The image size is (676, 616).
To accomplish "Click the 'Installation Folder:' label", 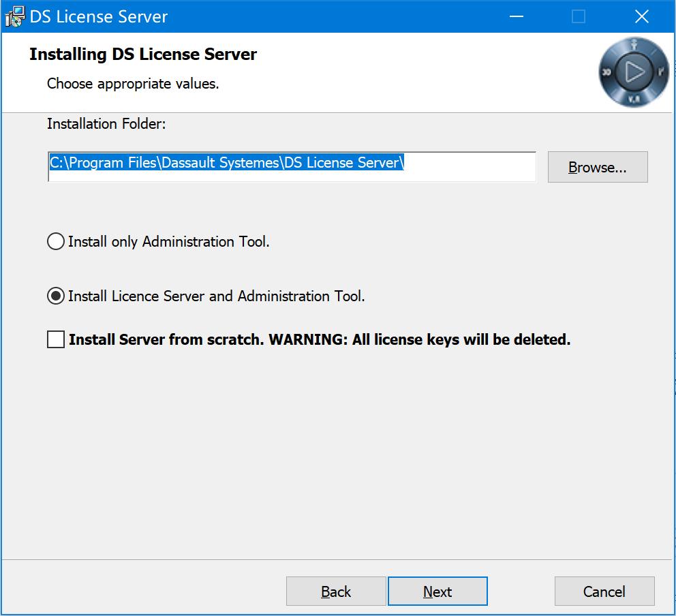I will point(106,123).
